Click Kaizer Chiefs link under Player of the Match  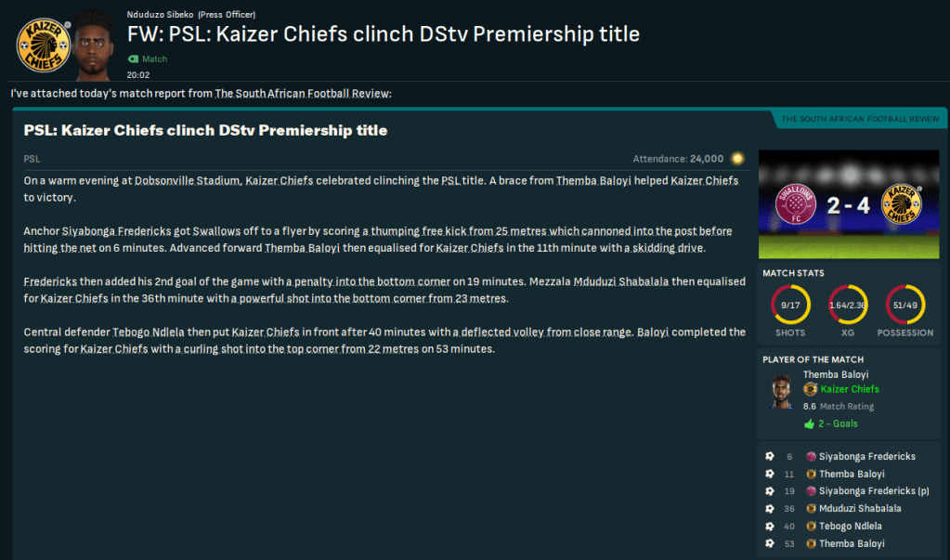(849, 389)
